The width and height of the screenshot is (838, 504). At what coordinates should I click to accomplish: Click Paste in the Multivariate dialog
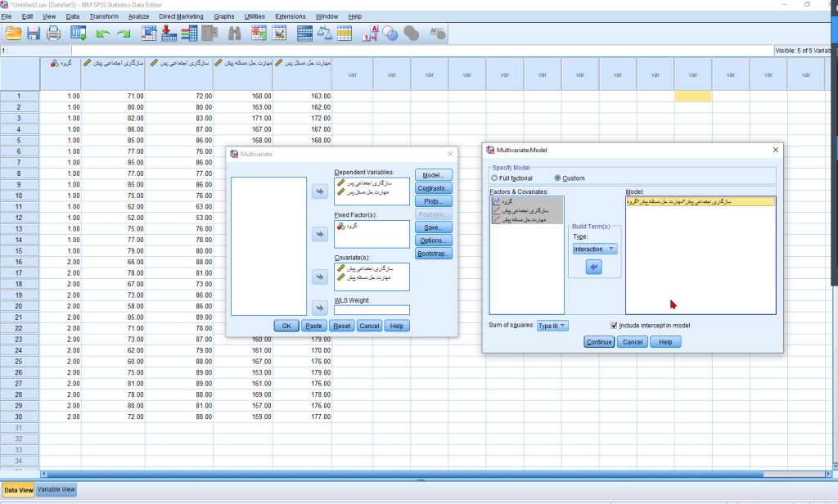tap(313, 326)
